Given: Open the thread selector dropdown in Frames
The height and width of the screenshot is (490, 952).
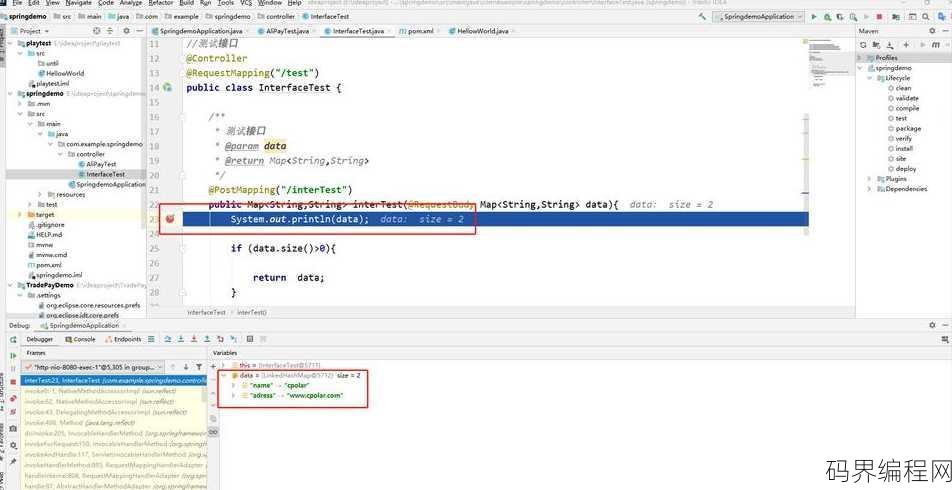Looking at the screenshot, I should [93, 367].
